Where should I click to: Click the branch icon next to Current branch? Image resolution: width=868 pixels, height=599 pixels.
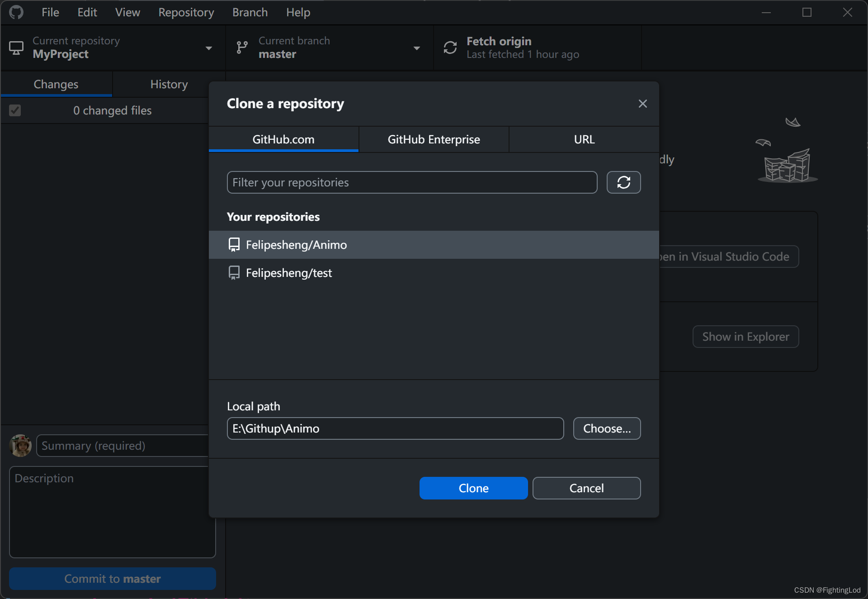coord(242,48)
